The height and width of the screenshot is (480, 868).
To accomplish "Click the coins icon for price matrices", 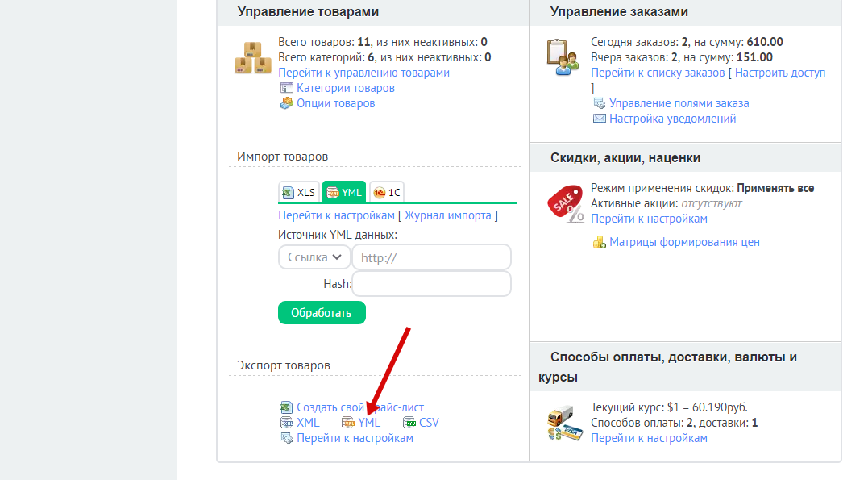I will pos(599,242).
